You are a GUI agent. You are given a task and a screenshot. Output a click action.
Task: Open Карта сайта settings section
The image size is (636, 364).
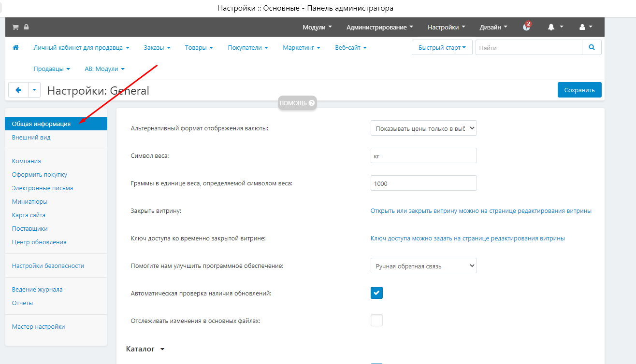29,215
